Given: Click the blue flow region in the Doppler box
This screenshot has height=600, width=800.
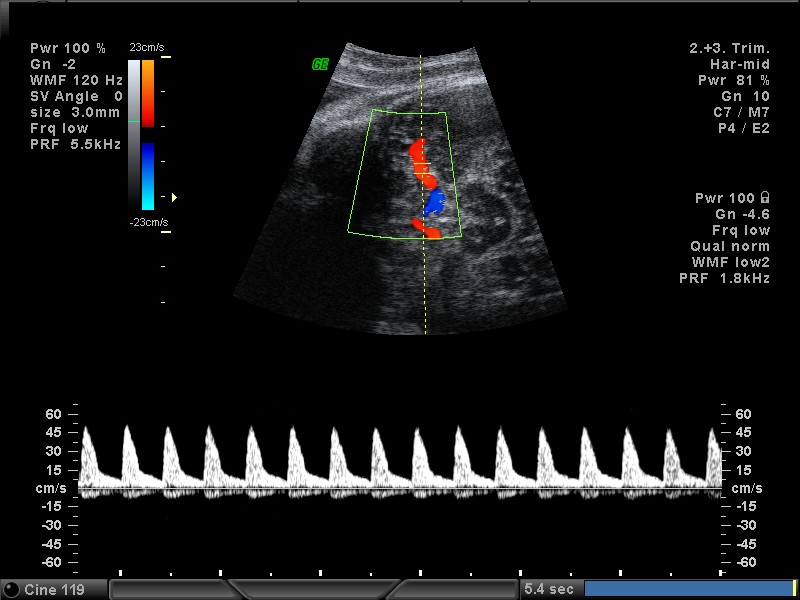Looking at the screenshot, I should (435, 202).
